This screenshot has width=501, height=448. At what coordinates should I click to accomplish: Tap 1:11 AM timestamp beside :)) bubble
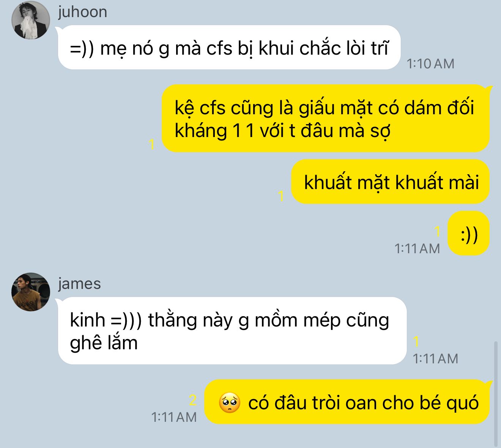pos(417,249)
